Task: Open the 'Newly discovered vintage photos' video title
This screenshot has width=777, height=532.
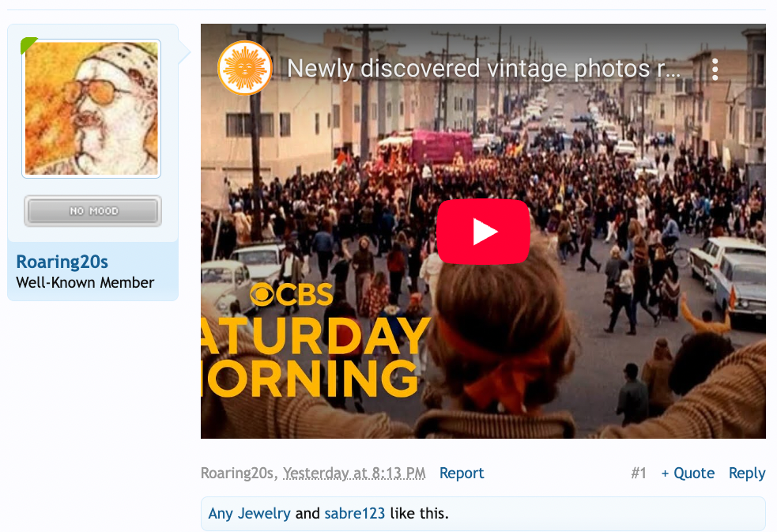Action: click(x=484, y=69)
